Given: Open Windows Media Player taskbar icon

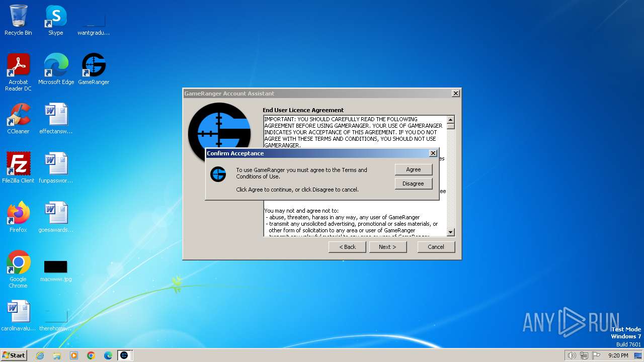Looking at the screenshot, I should pos(74,355).
